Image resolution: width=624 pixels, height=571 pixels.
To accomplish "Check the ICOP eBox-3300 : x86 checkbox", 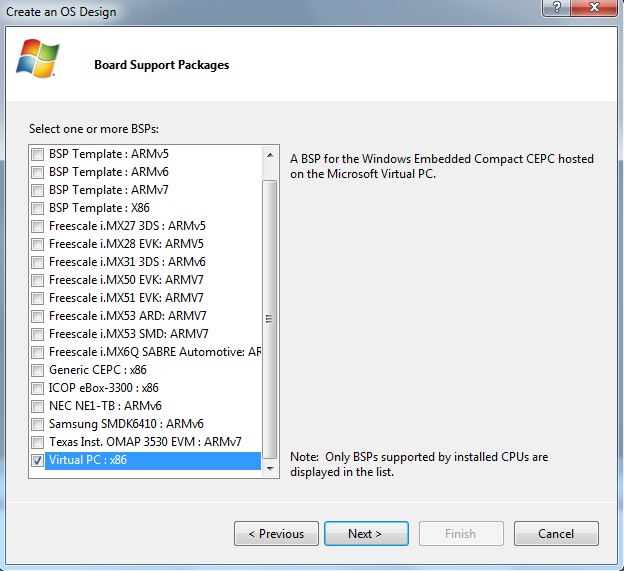I will point(37,388).
